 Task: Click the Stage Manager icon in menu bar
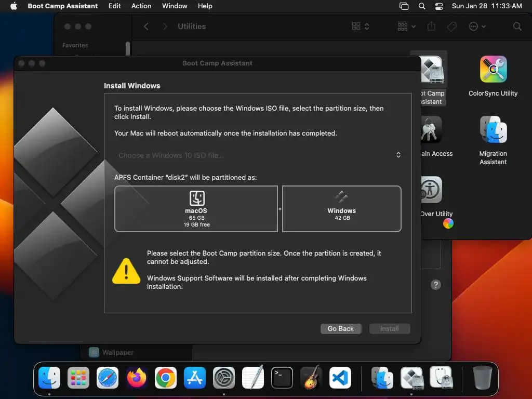(404, 6)
